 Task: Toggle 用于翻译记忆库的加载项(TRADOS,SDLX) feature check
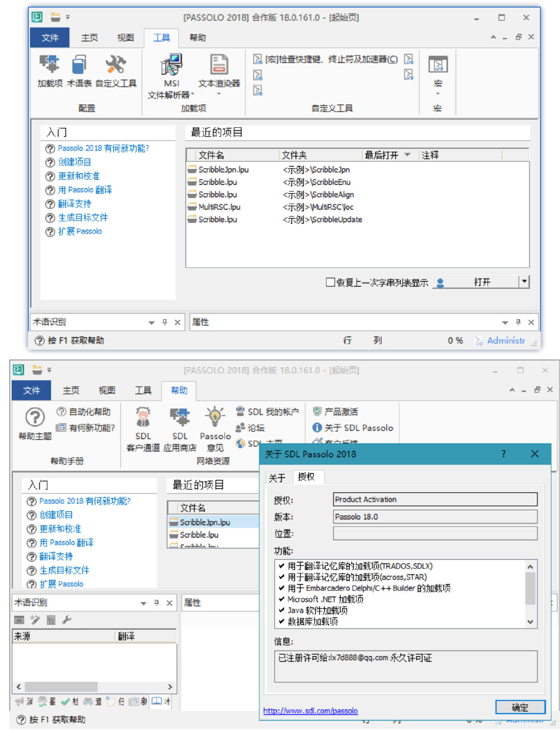coord(281,566)
